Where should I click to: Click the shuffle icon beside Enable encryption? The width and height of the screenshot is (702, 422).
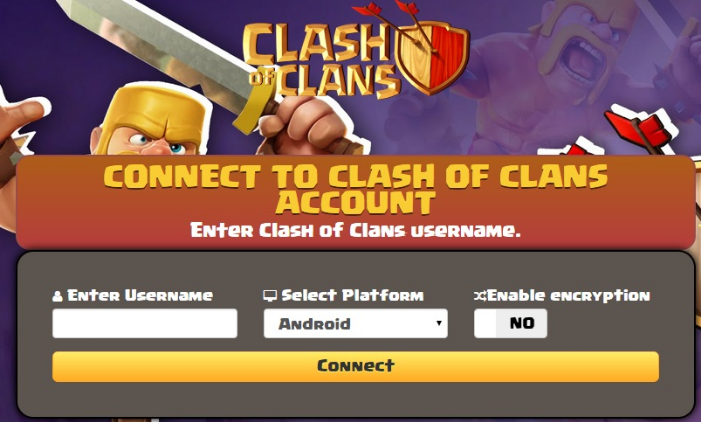point(480,296)
